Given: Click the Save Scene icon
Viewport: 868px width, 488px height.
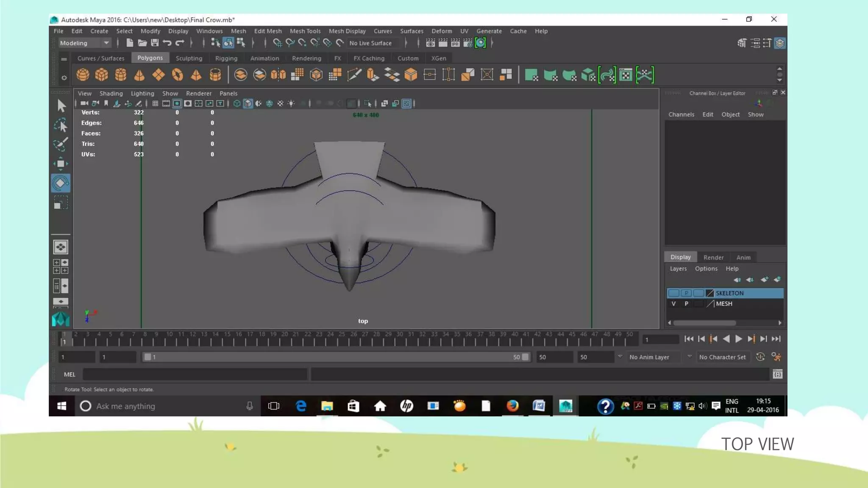Looking at the screenshot, I should click(155, 43).
